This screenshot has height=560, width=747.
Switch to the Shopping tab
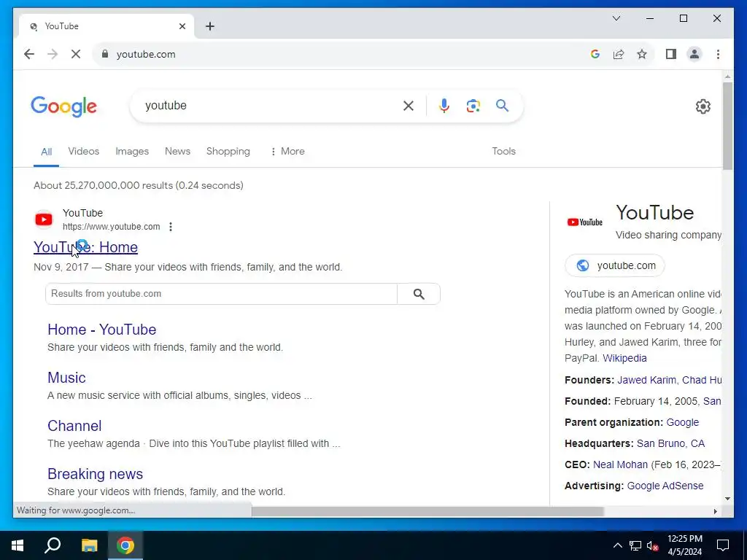[228, 152]
